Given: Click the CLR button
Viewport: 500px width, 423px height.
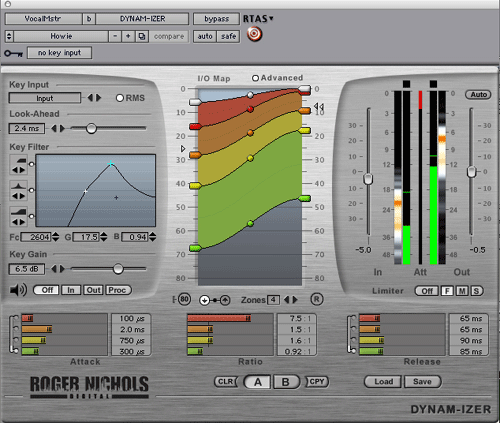Looking at the screenshot, I should point(226,382).
